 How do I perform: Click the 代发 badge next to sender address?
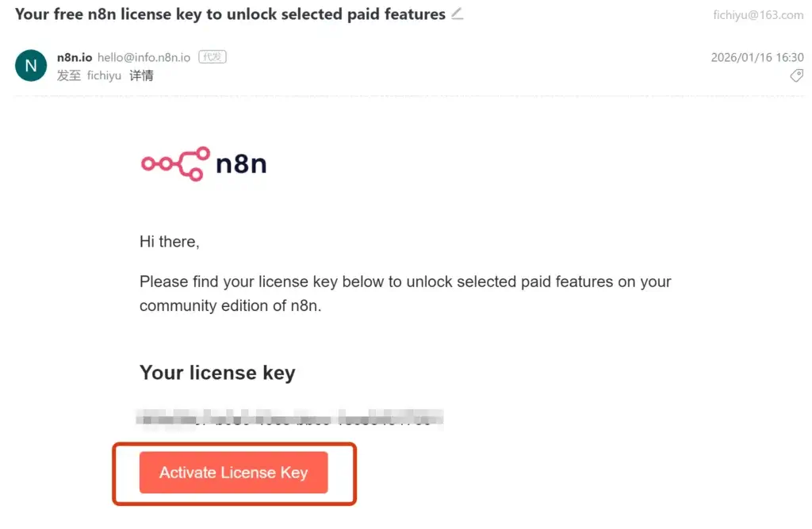pyautogui.click(x=212, y=57)
